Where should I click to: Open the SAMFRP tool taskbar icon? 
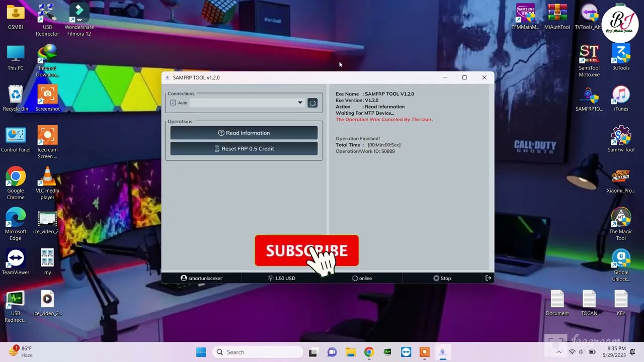(443, 352)
